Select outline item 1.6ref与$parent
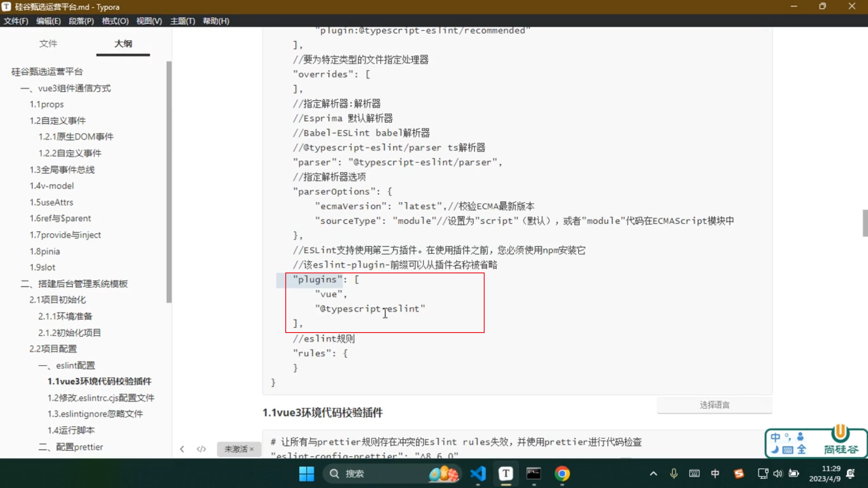The width and height of the screenshot is (868, 488). pyautogui.click(x=60, y=218)
